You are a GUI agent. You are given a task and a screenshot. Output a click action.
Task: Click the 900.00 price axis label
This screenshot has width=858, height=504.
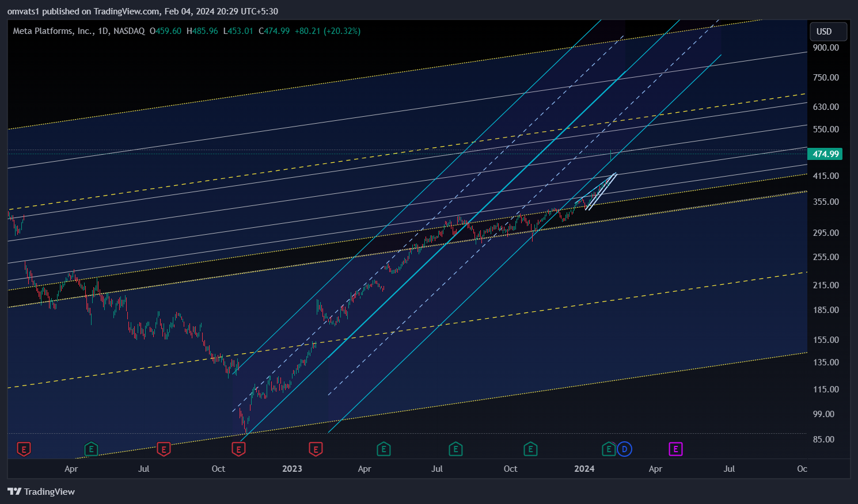tap(826, 47)
